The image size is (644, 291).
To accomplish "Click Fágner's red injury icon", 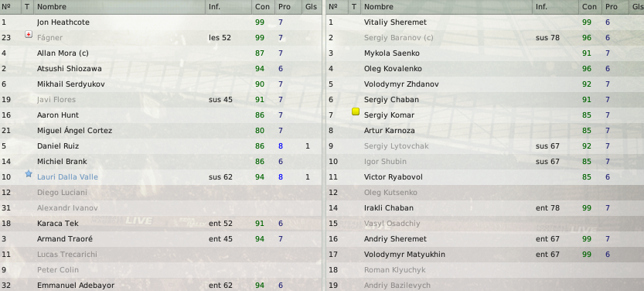I will coord(29,35).
